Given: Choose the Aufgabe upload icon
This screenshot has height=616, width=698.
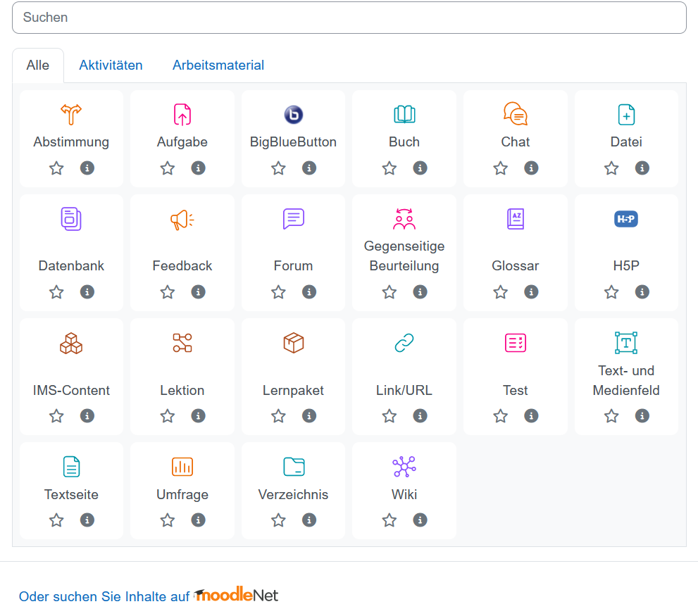Looking at the screenshot, I should click(182, 114).
